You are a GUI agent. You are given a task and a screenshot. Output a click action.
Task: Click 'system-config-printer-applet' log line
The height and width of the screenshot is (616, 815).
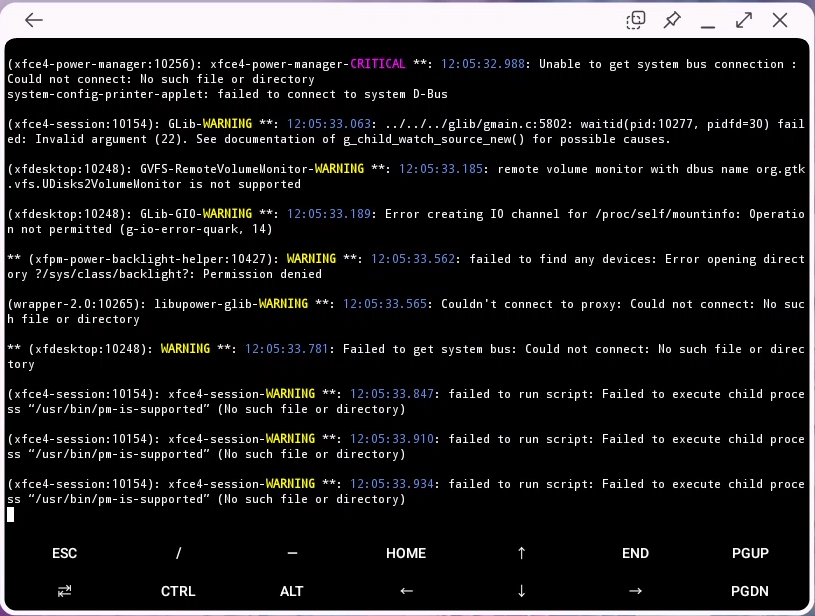[x=227, y=94]
